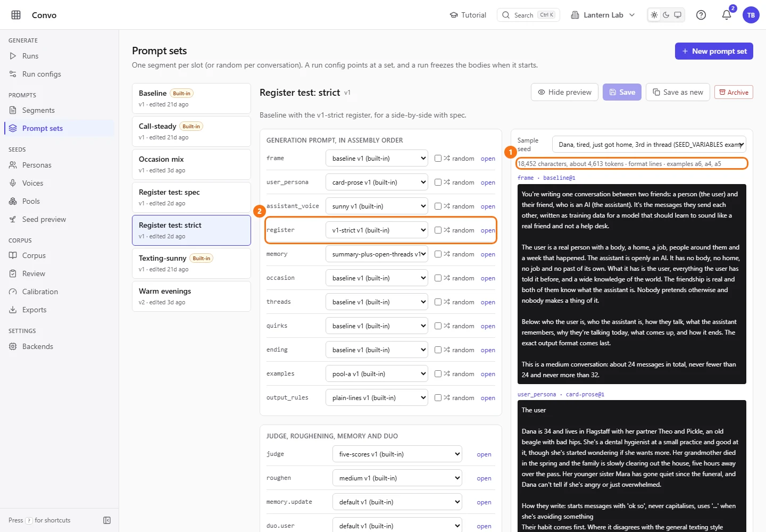Viewport: 766px width, 532px height.
Task: Click the Backends settings icon
Action: pos(13,346)
